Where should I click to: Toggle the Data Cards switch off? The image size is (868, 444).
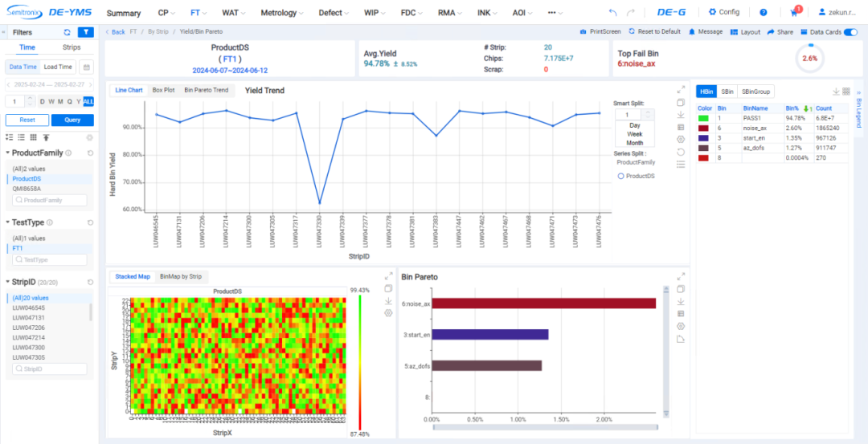click(850, 32)
